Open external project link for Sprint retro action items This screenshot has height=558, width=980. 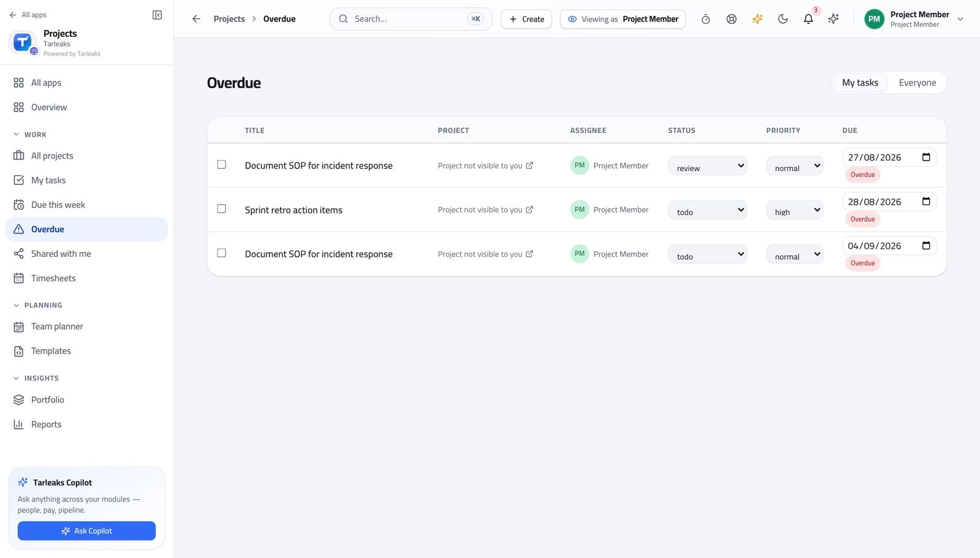pyautogui.click(x=529, y=209)
